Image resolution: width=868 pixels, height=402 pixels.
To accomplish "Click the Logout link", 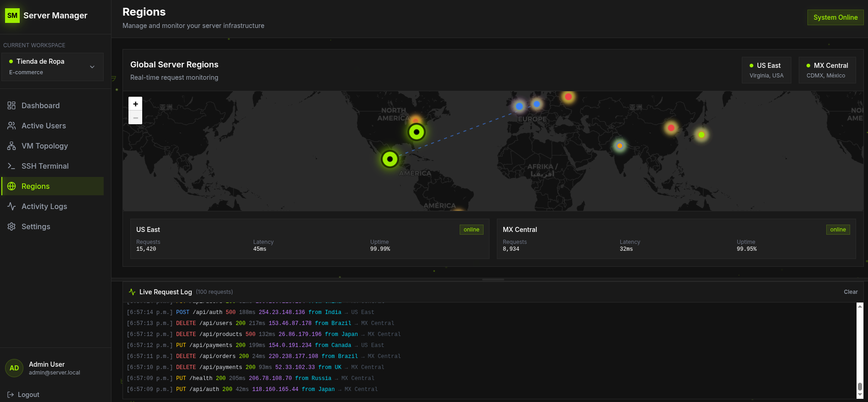I will coord(23,395).
